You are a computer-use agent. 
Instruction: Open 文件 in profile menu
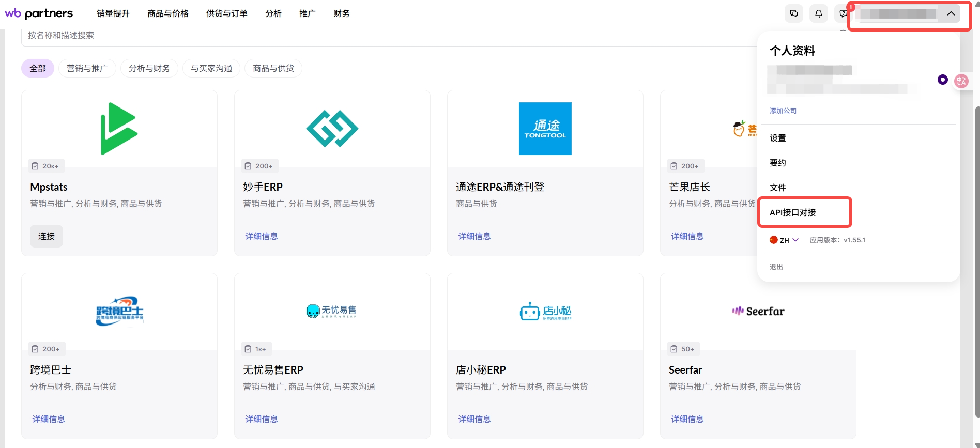tap(778, 188)
